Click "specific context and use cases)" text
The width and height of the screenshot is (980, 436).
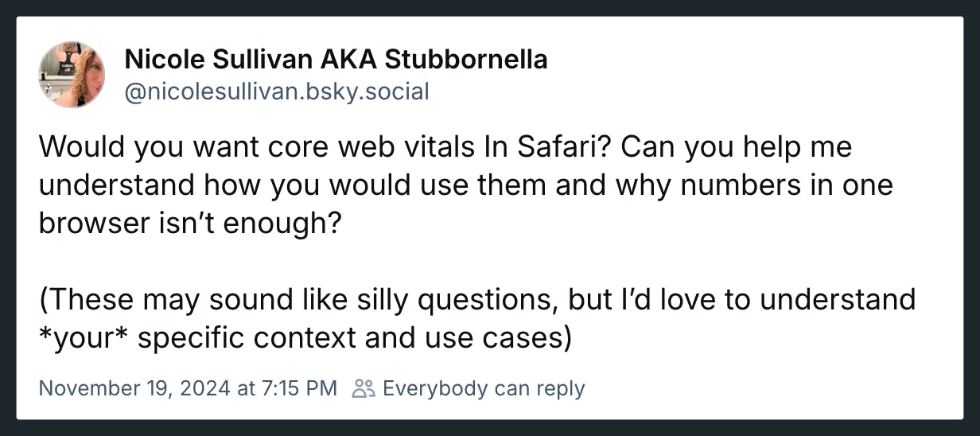(x=355, y=338)
